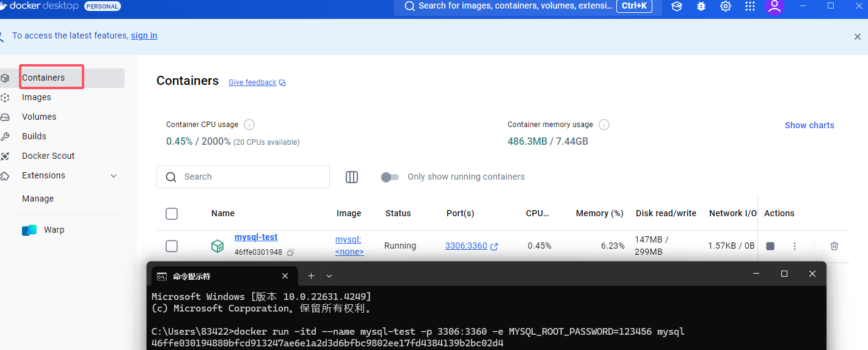This screenshot has height=350, width=868.
Task: Focus the containers Search field
Action: (243, 177)
